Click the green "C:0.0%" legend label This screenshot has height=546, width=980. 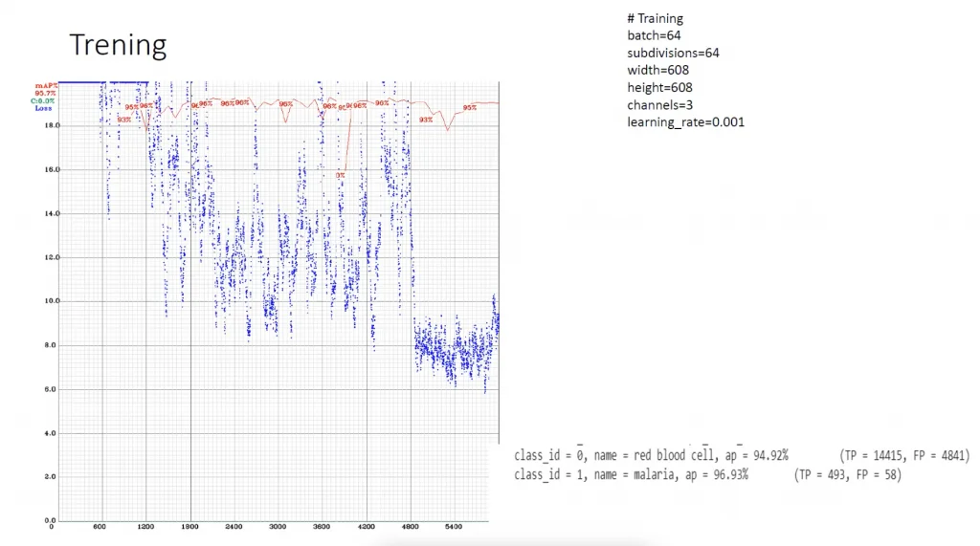(42, 100)
